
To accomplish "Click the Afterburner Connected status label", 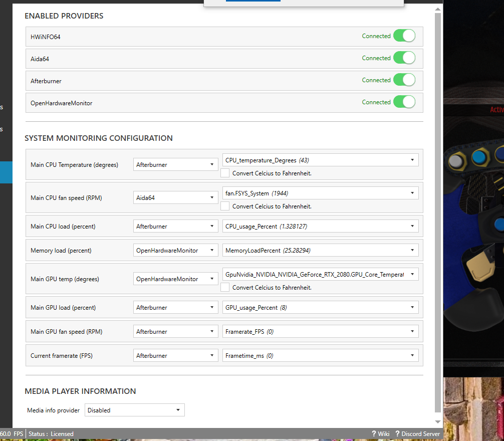I will tap(376, 80).
